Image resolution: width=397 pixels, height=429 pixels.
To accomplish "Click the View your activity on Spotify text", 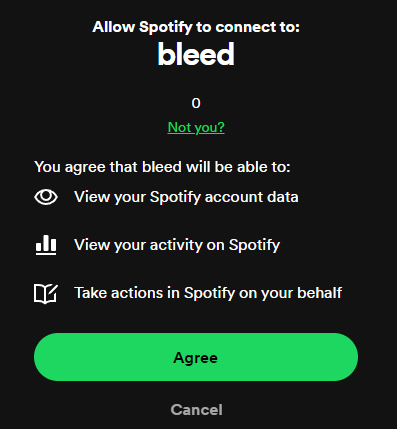I will tap(177, 245).
